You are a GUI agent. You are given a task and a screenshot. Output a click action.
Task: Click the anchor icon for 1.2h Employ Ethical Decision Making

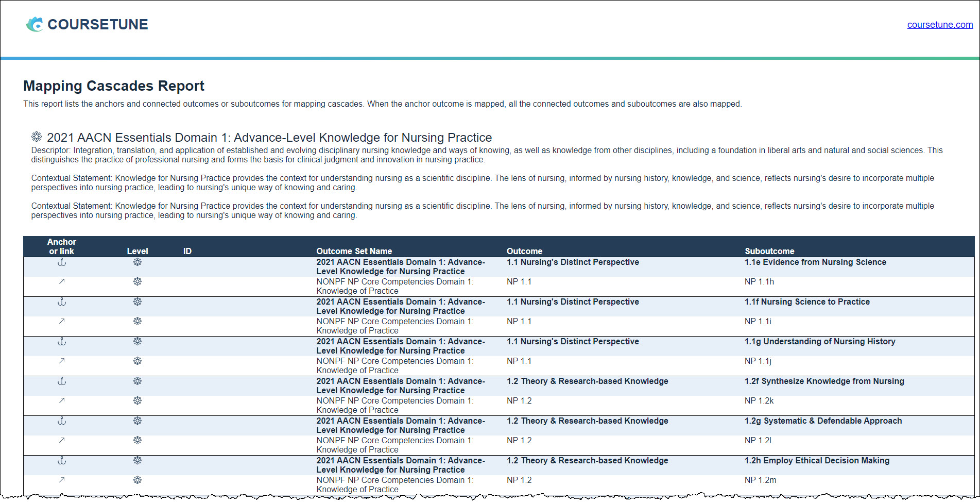62,461
